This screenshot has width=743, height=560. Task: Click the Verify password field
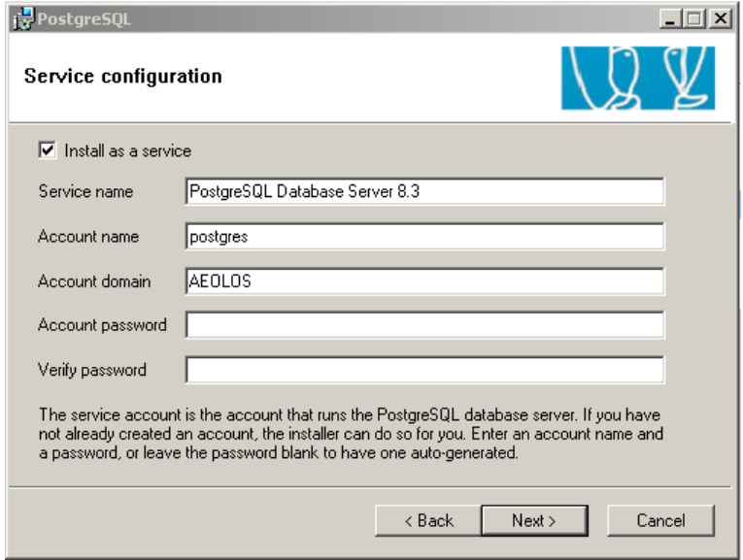point(424,370)
